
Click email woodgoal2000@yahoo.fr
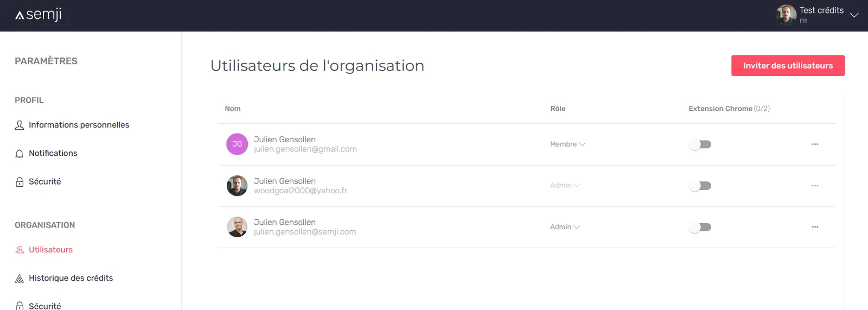pyautogui.click(x=301, y=191)
